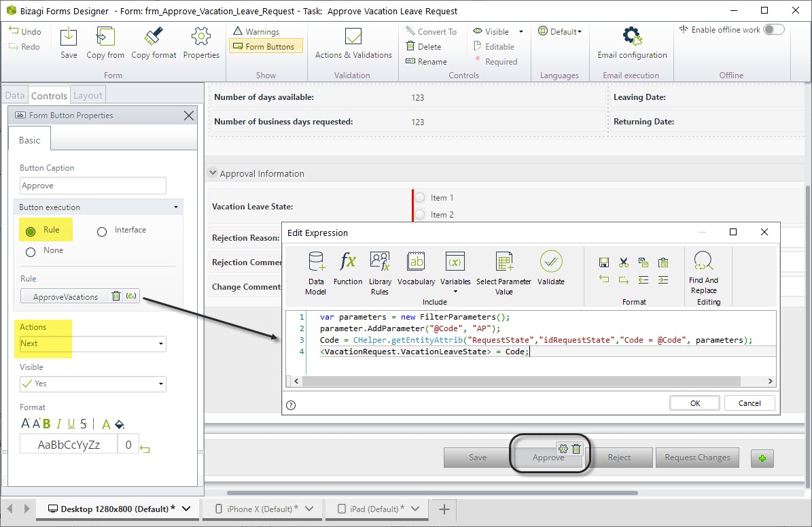The height and width of the screenshot is (527, 812).
Task: Underline the button caption text
Action: click(x=71, y=424)
